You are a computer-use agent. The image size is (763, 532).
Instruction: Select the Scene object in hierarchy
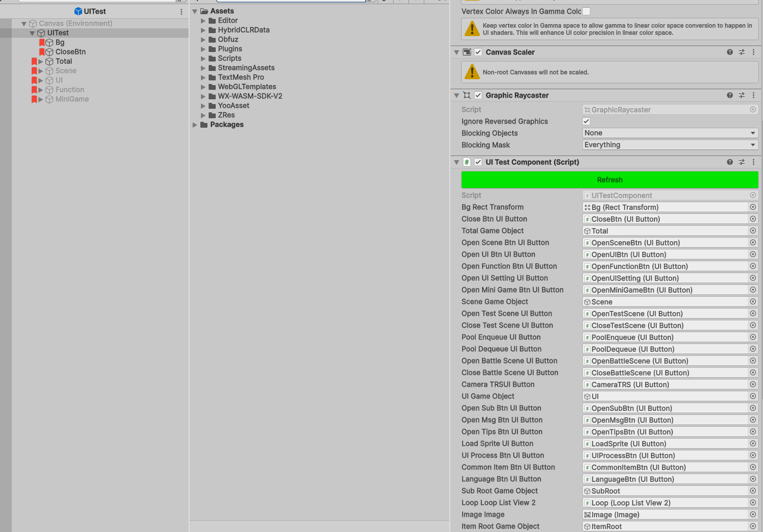tap(66, 71)
